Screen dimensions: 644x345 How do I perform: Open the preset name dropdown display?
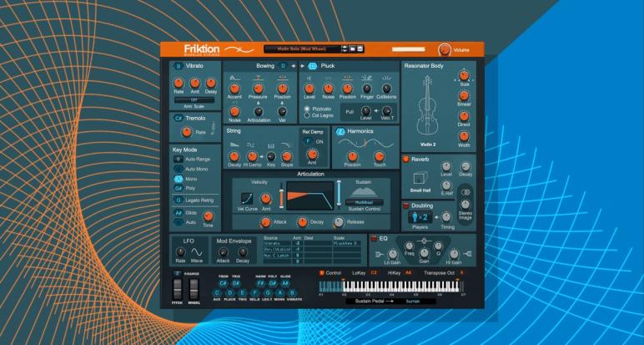302,49
